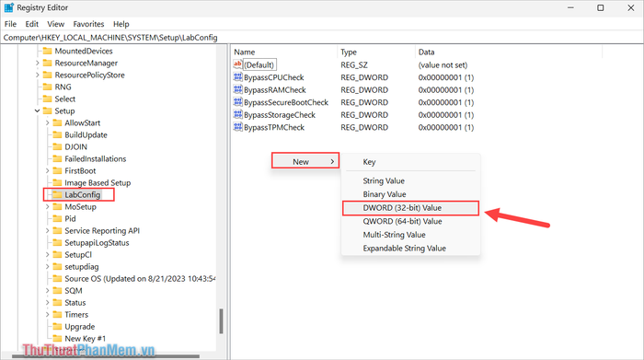Viewport: 644px width, 360px height.
Task: Open the New submenu in context menu
Action: click(x=305, y=161)
